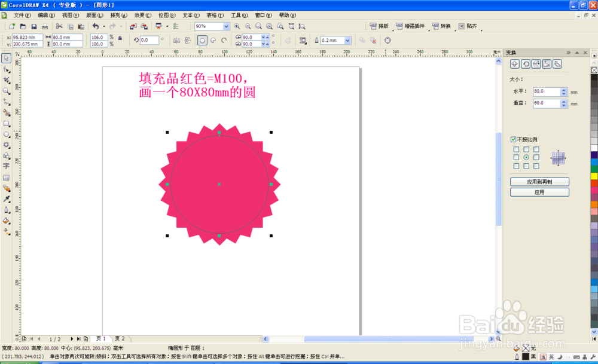Increase the 水平 value using its up stepper

point(563,89)
